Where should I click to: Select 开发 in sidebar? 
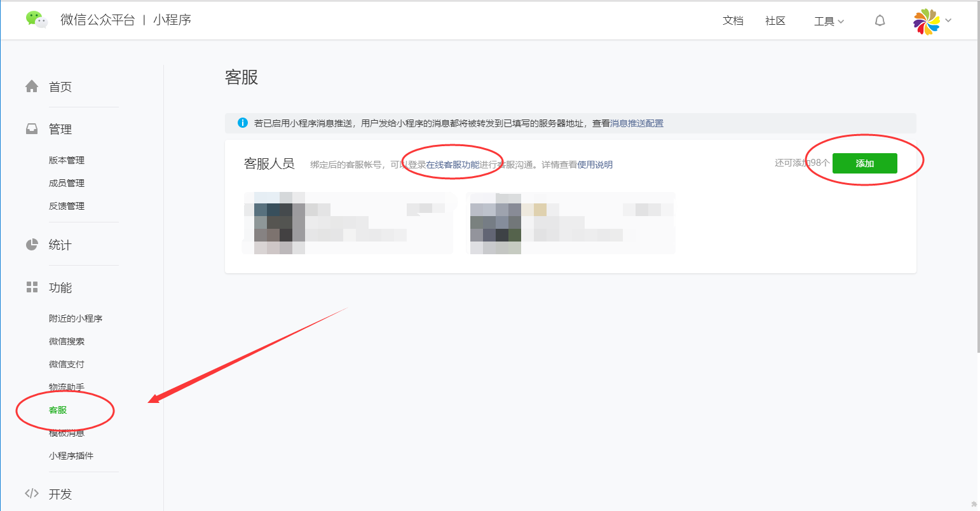[x=60, y=494]
